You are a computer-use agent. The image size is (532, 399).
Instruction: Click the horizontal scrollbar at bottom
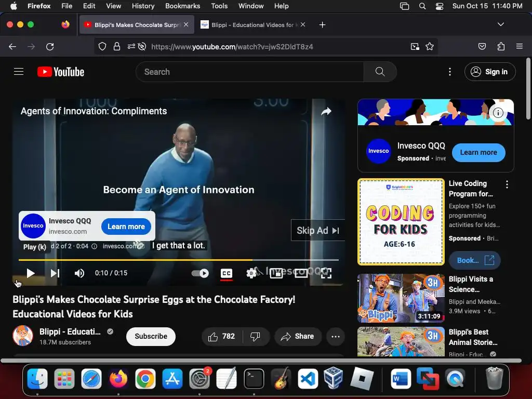[261, 361]
